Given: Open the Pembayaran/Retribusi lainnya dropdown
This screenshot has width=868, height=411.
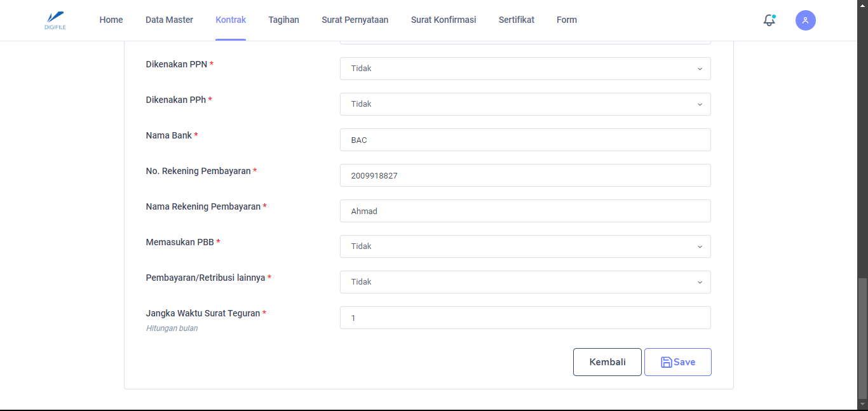Looking at the screenshot, I should 525,282.
